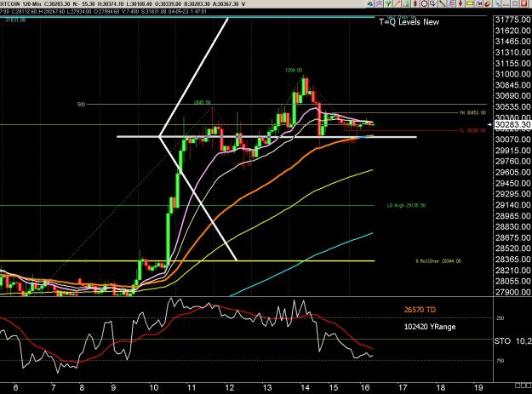532x394 pixels.
Task: Click the 500 level label
Action: tap(81, 105)
